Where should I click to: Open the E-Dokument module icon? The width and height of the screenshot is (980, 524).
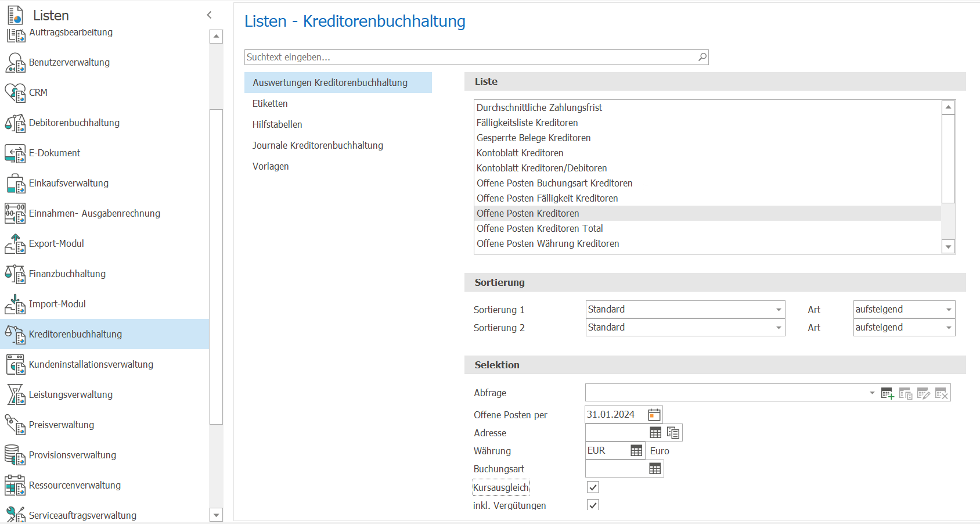(x=15, y=153)
